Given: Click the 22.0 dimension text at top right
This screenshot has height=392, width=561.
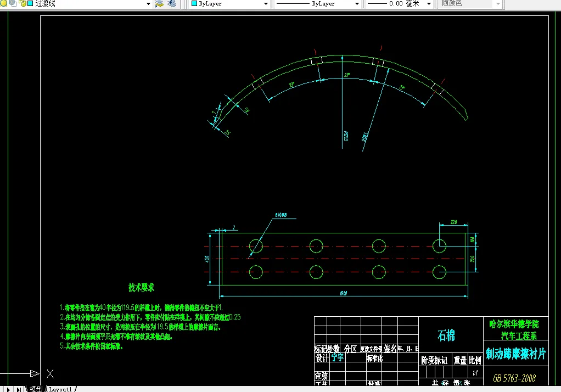Looking at the screenshot, I should (453, 222).
